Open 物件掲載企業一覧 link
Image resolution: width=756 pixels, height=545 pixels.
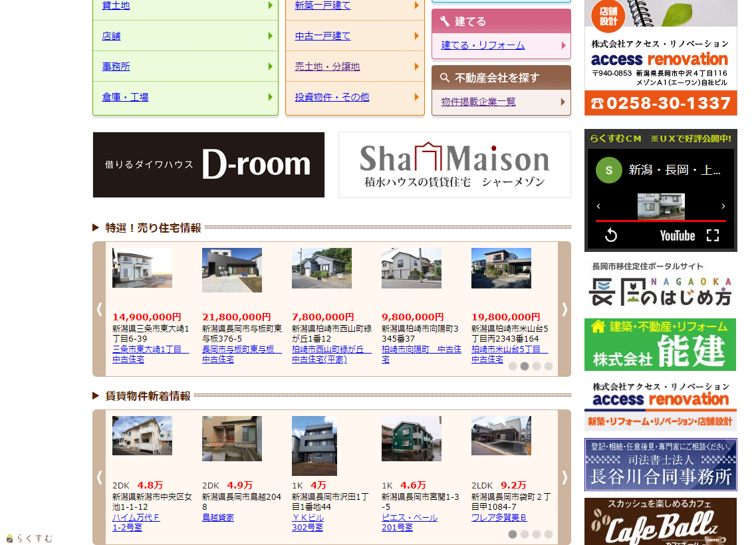point(478,102)
